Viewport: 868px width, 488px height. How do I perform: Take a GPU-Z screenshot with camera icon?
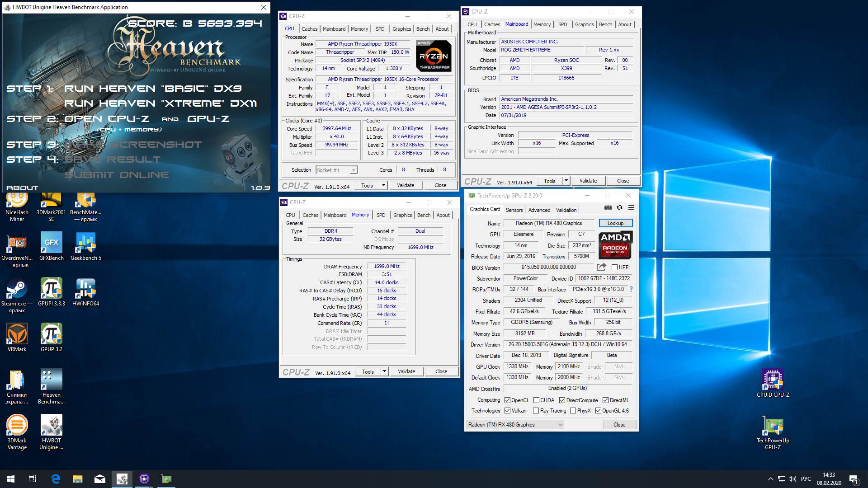point(608,207)
